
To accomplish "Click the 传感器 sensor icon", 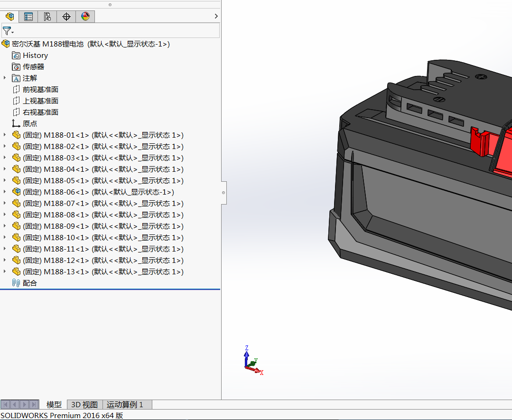I will click(16, 67).
